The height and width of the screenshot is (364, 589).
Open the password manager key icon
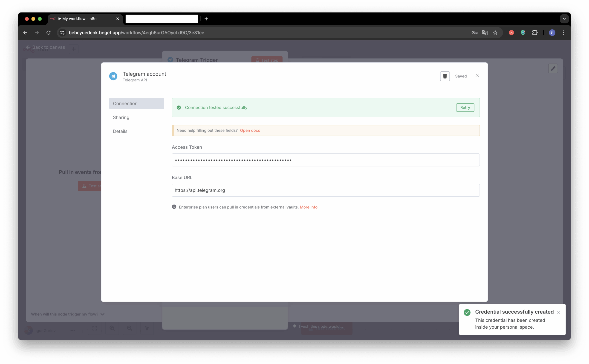[474, 33]
